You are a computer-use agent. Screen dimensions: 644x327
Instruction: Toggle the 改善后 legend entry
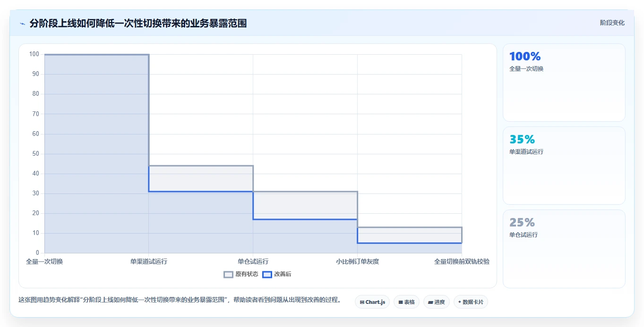tap(277, 274)
